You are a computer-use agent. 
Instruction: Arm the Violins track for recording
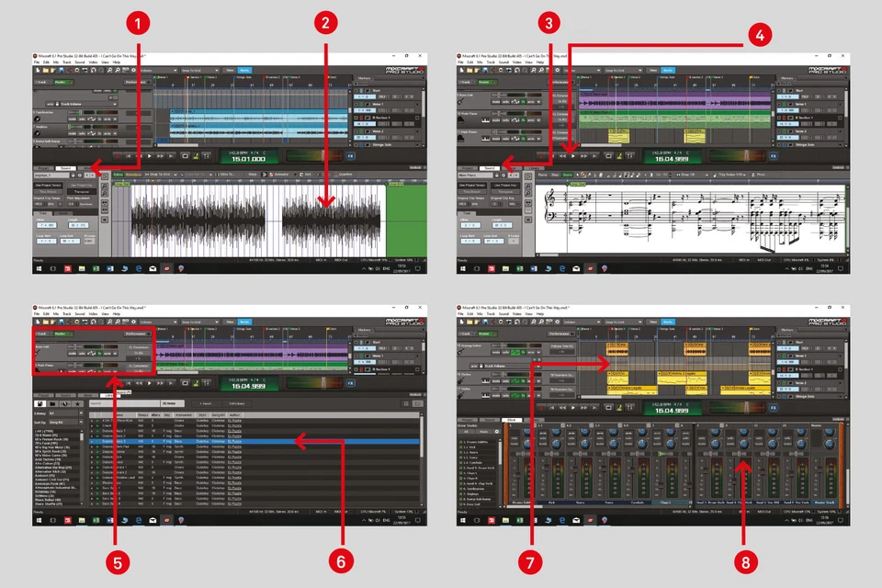coord(530,380)
